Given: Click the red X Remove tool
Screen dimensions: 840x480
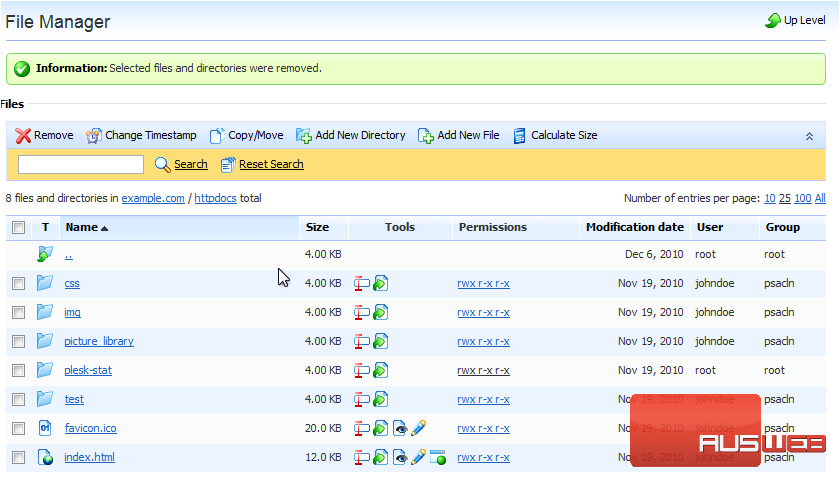Looking at the screenshot, I should click(44, 136).
